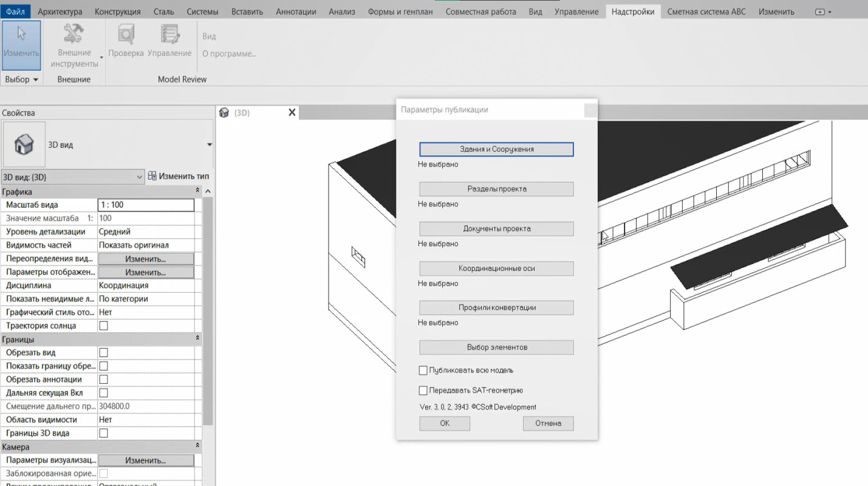The height and width of the screenshot is (486, 868).
Task: Switch to the Конструкция tab
Action: coord(117,12)
